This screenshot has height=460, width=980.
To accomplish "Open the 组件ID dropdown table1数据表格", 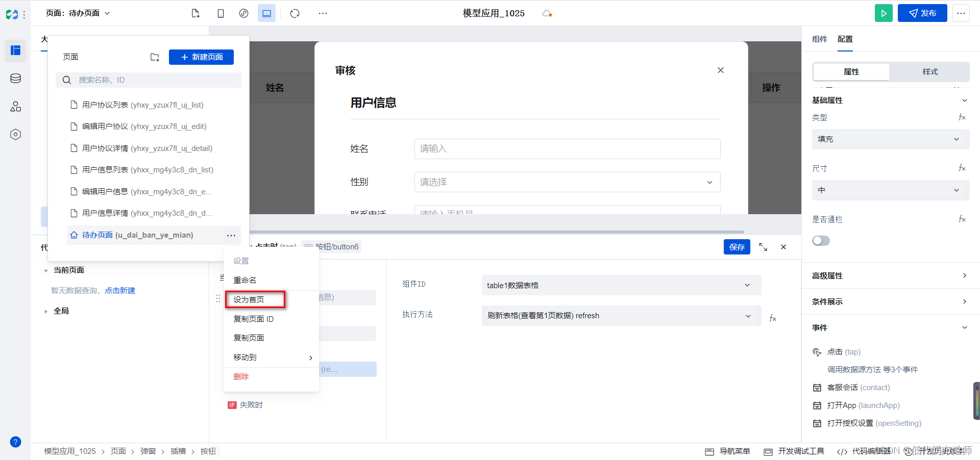I will [621, 285].
